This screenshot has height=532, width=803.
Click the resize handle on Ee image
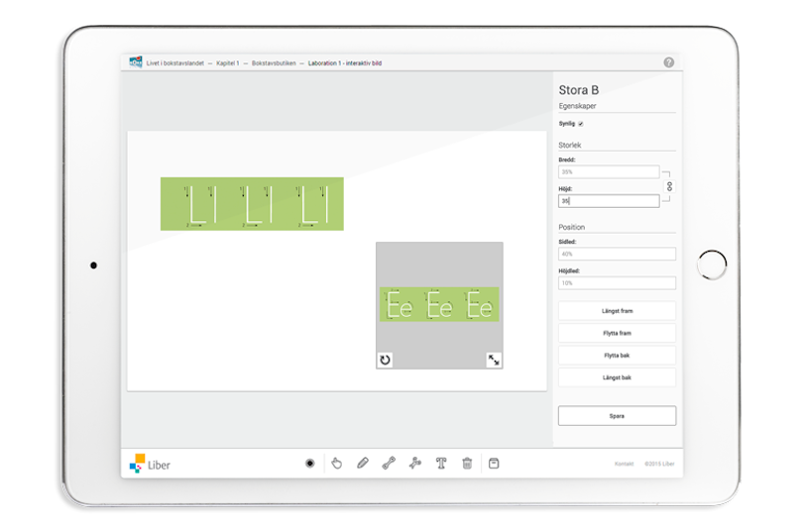pos(494,360)
